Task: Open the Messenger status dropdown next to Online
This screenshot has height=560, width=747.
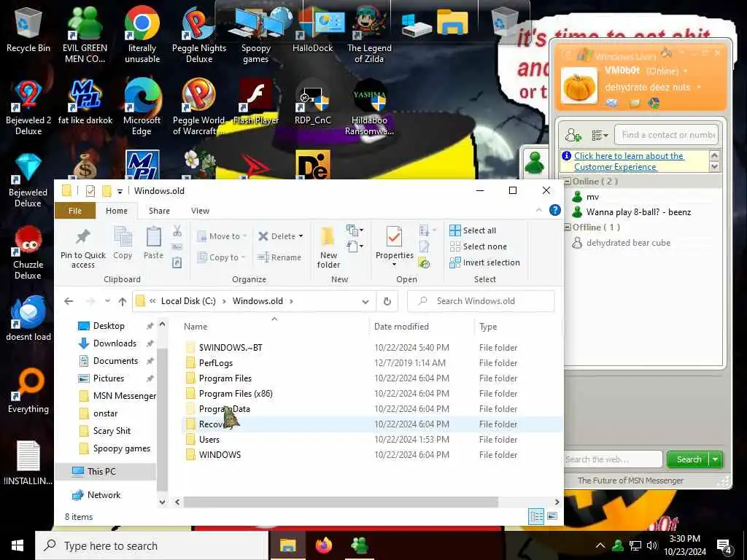Action: 686,71
